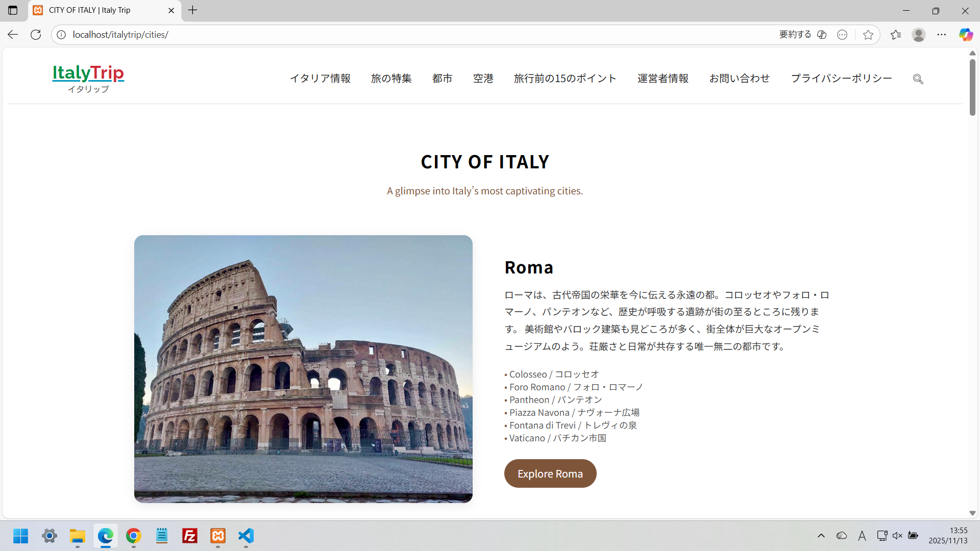
Task: Open Visual Studio Code from taskbar
Action: 246,536
